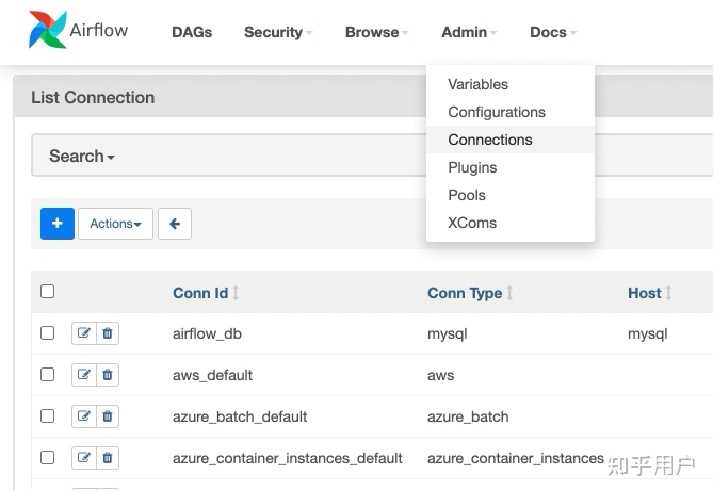Check the airflow_db row checkbox

[x=47, y=333]
